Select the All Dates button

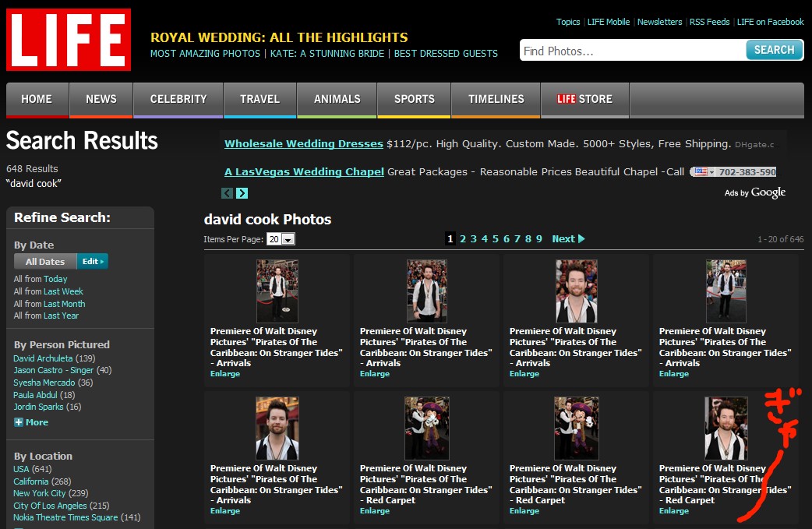[x=45, y=262]
